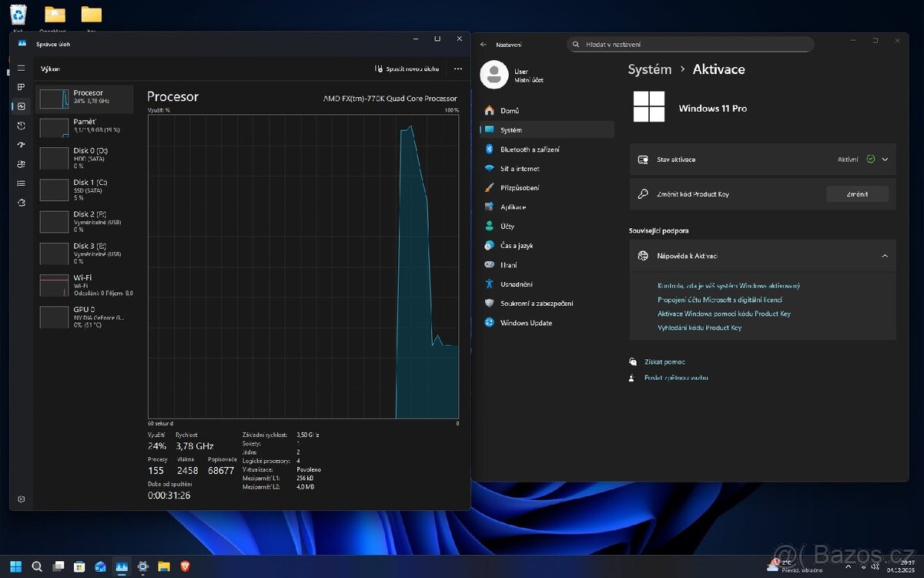Expand the Stav aktivace row
The image size is (924, 578).
click(885, 159)
